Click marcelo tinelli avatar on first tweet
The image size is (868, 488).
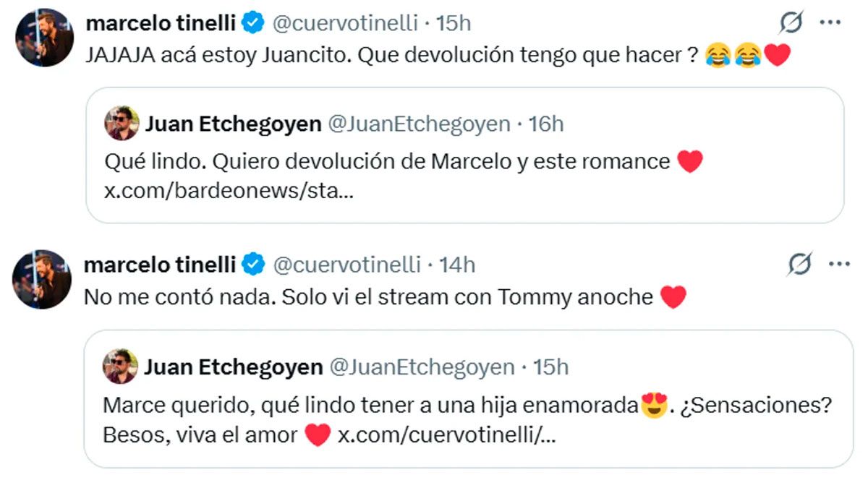coord(43,38)
